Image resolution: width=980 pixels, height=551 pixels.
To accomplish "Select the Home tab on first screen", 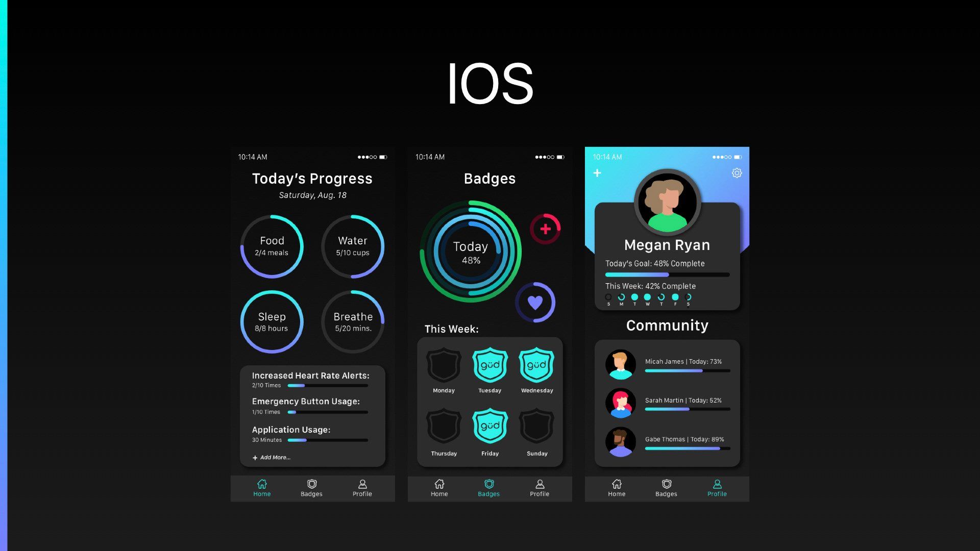I will tap(262, 487).
